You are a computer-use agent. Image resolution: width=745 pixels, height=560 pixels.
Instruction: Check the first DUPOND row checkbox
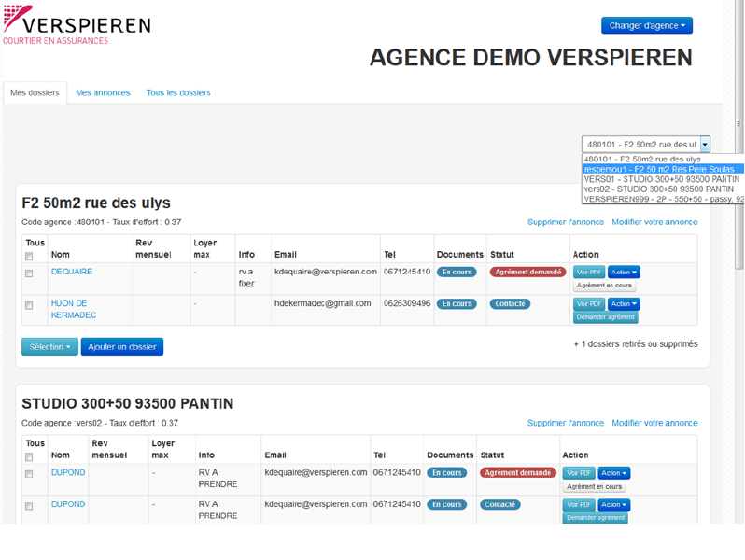29,474
